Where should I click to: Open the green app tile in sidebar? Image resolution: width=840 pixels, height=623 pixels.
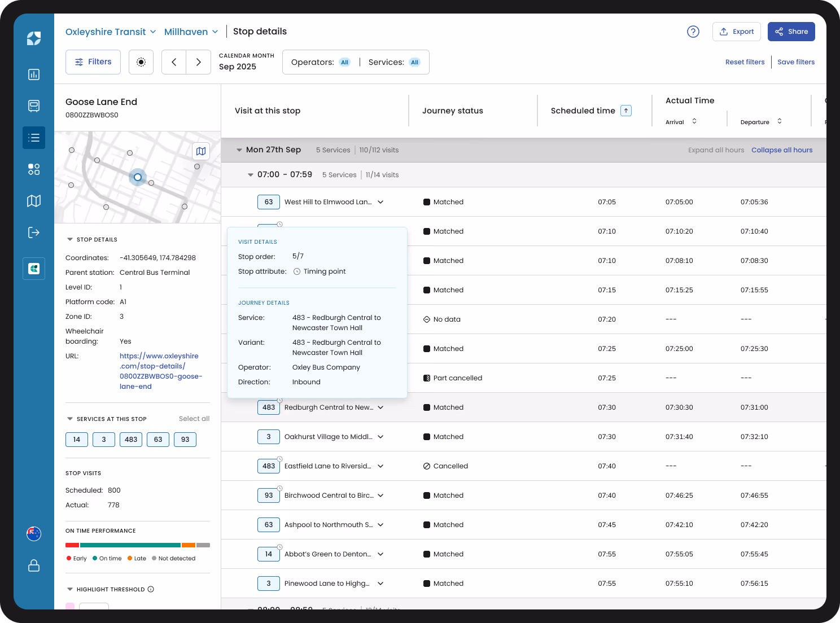point(34,269)
